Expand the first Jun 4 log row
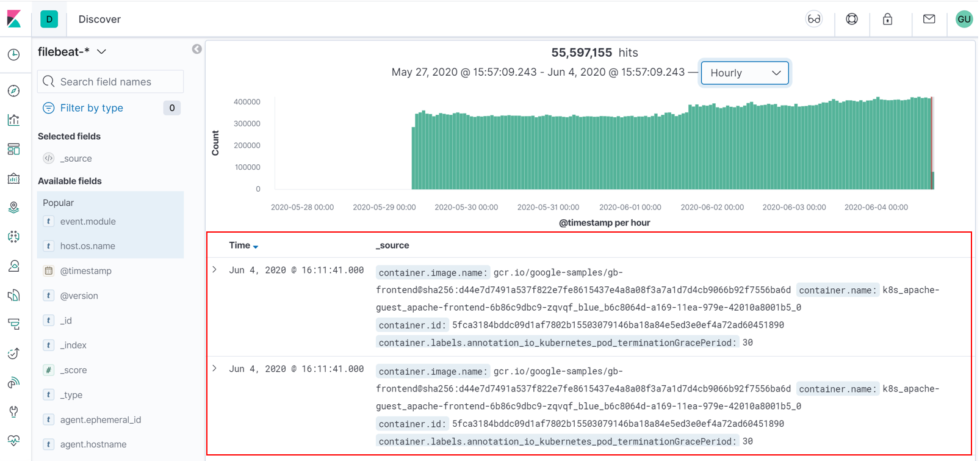 [215, 270]
